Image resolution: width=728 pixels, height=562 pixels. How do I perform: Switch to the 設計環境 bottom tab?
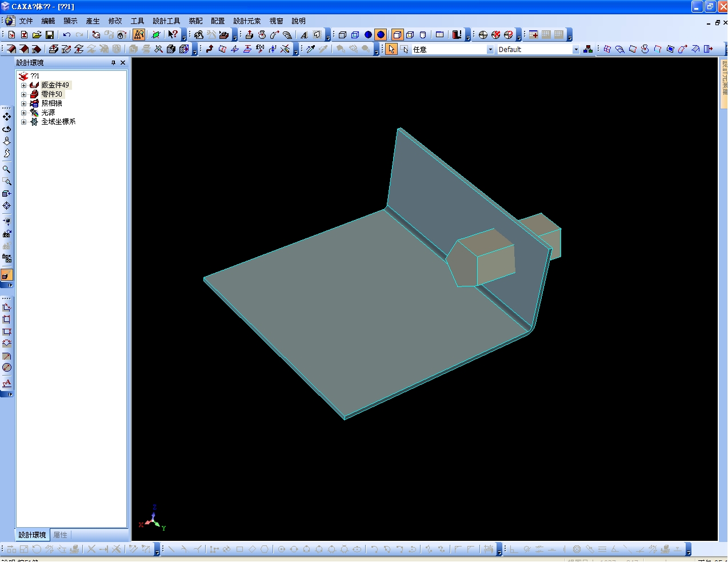32,535
